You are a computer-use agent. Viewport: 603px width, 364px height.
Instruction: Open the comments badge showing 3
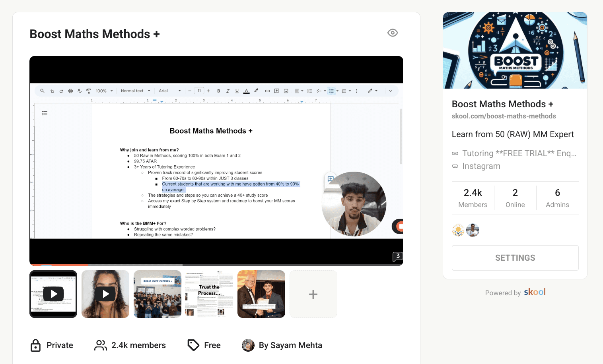point(398,256)
